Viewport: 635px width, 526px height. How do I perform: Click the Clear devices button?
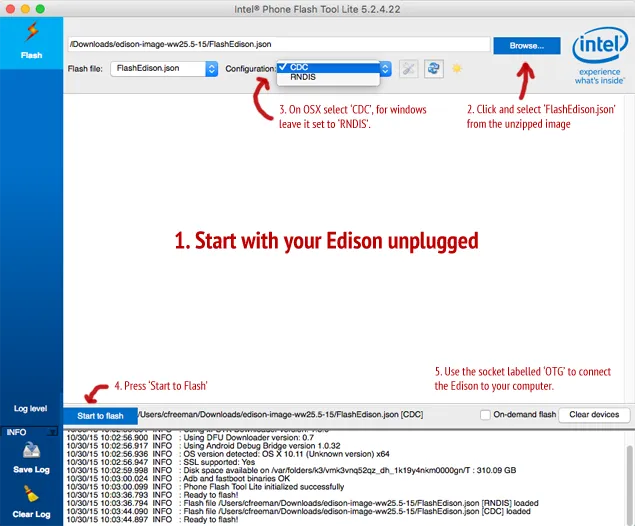pyautogui.click(x=594, y=415)
